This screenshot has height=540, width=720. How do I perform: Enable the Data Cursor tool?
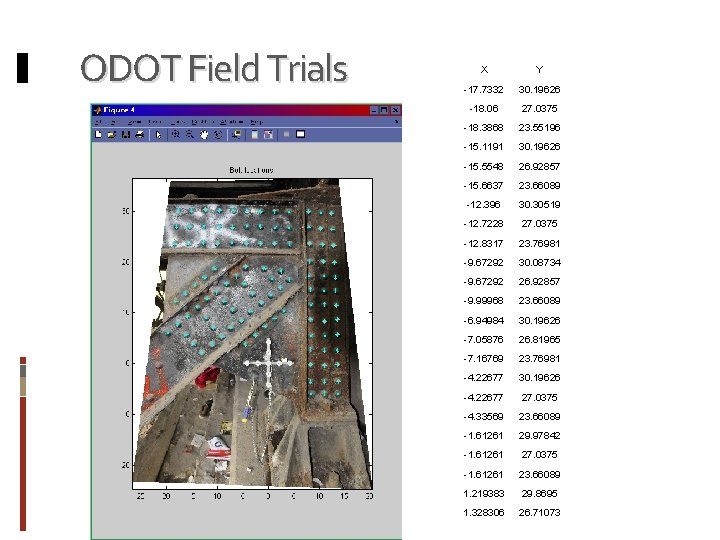coord(236,135)
